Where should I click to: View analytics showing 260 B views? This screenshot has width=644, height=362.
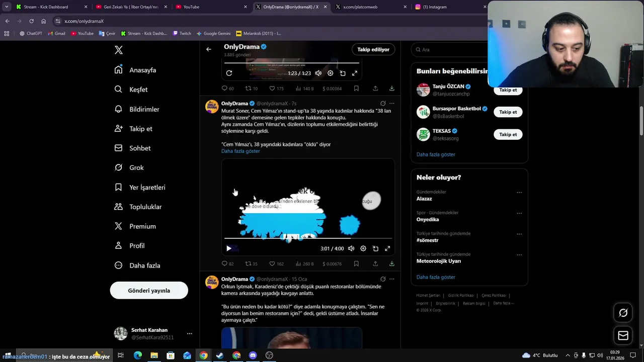click(304, 264)
